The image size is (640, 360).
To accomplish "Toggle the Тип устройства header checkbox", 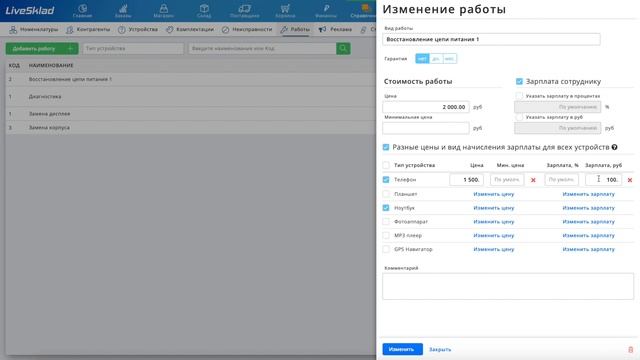I will coord(386,165).
